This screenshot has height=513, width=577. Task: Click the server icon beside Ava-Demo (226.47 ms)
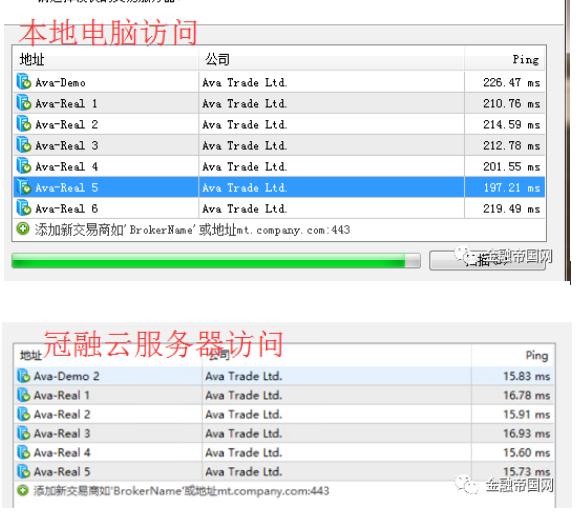(24, 82)
